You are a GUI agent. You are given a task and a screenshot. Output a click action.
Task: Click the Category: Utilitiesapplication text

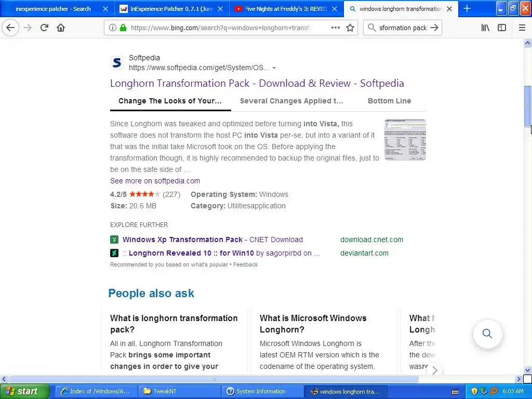tap(238, 206)
